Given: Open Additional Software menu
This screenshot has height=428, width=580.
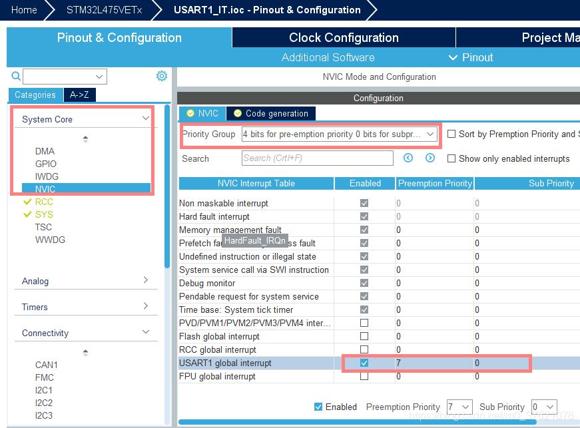Looking at the screenshot, I should (328, 57).
